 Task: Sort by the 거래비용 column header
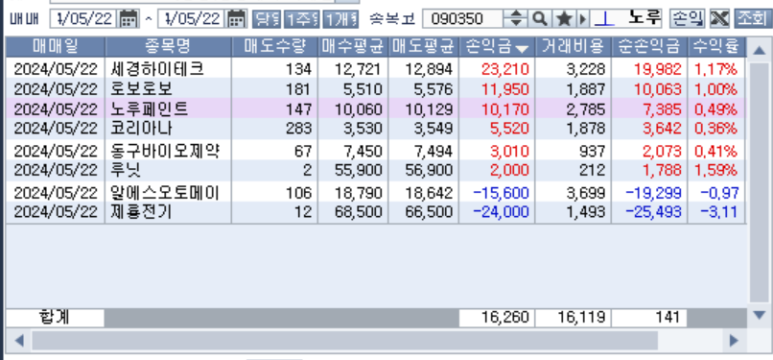573,47
